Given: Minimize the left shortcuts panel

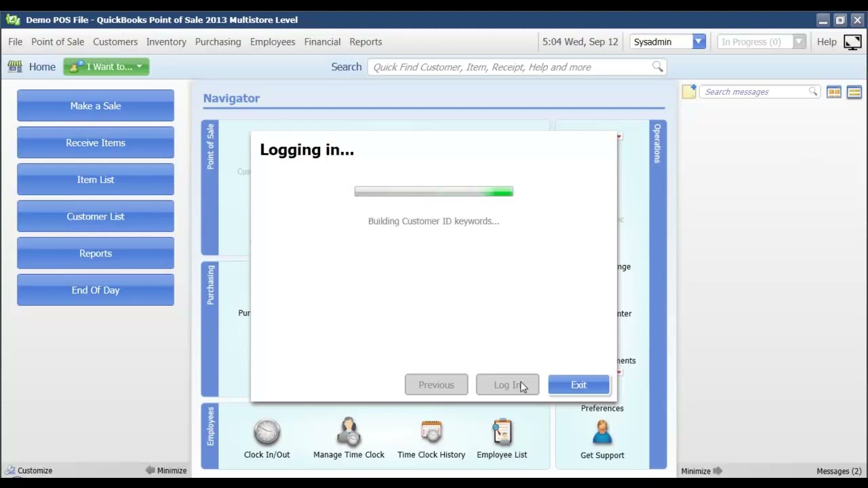Looking at the screenshot, I should tap(166, 470).
